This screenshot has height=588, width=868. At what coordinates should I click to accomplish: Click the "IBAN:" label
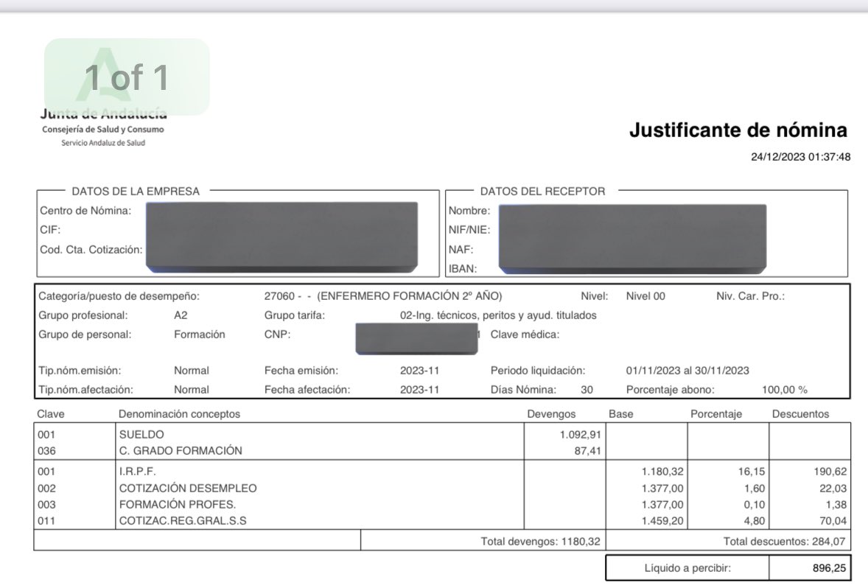pos(463,268)
